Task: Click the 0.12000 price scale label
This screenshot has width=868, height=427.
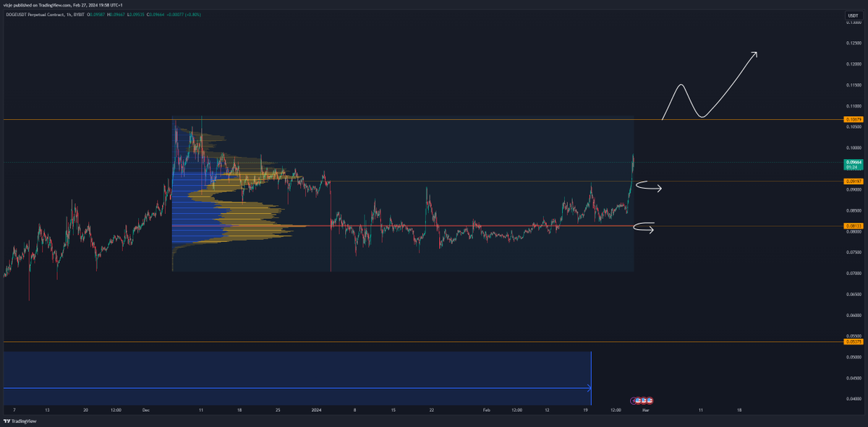Action: click(853, 64)
